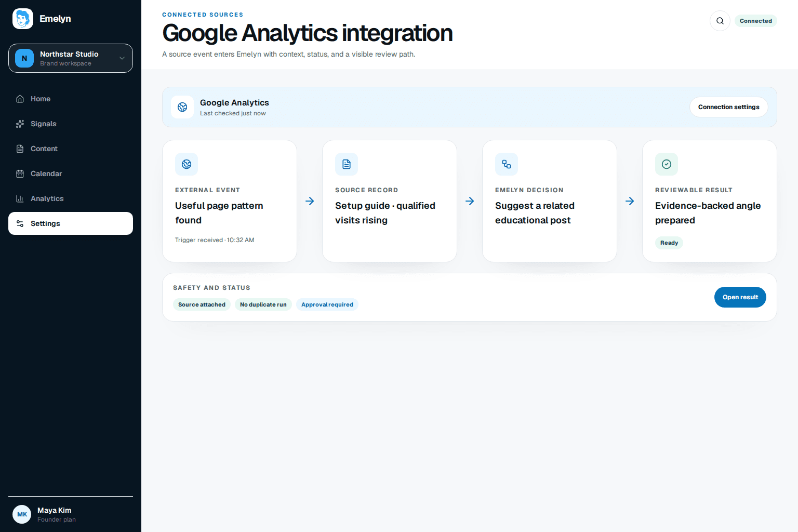
Task: Click 'Last checked just now' text
Action: (233, 113)
